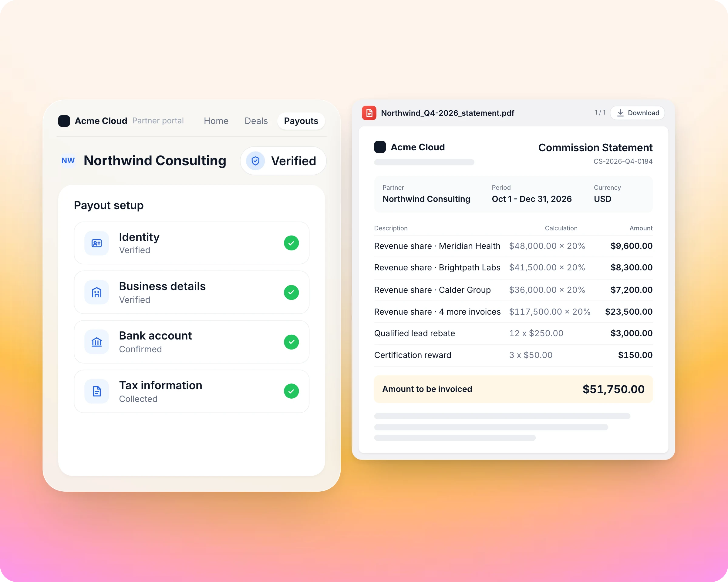
Task: Click the Commission Statement heading
Action: pyautogui.click(x=595, y=148)
